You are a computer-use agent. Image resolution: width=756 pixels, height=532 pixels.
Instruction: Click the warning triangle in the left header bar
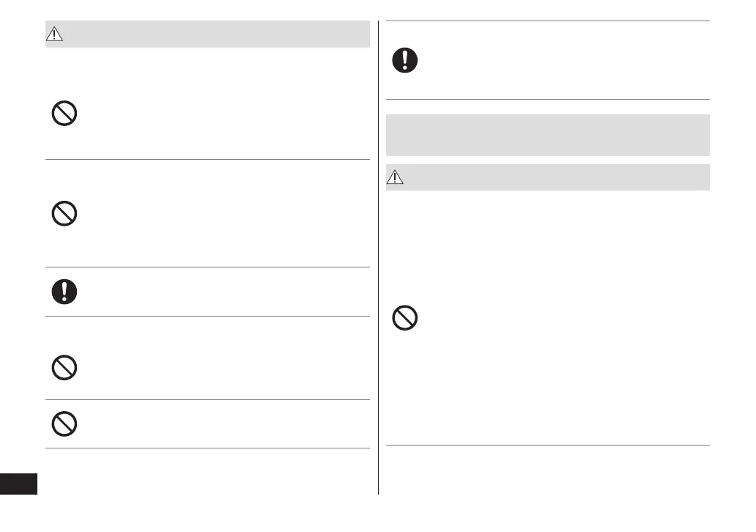point(56,34)
